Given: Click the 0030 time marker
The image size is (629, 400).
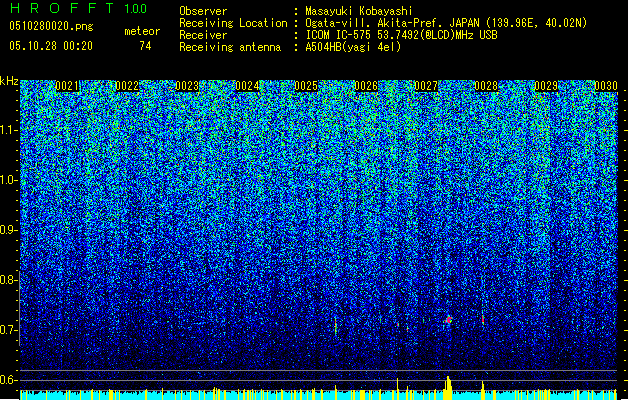Looking at the screenshot, I should (606, 86).
